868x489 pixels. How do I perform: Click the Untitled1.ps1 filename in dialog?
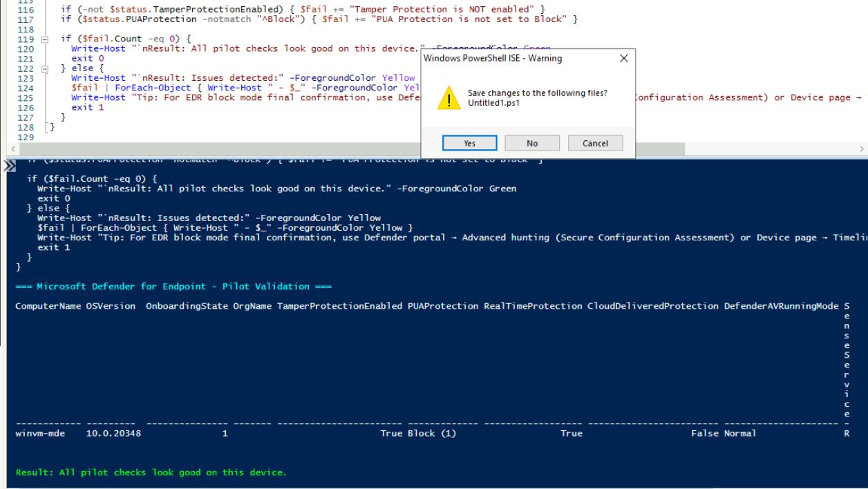[494, 103]
